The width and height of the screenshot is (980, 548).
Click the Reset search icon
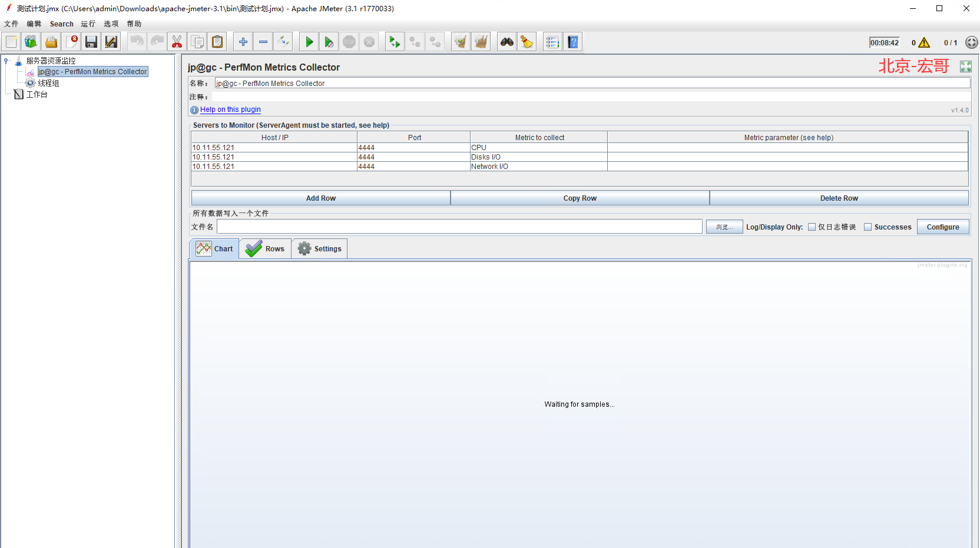coord(527,42)
